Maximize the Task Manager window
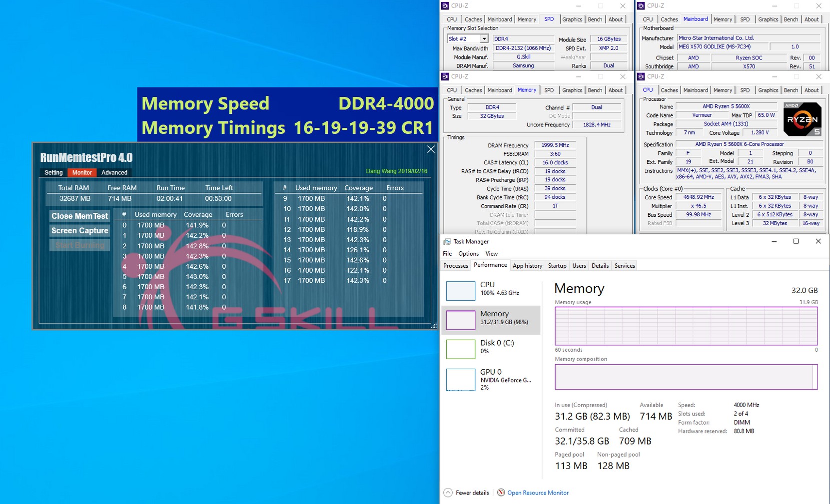Image resolution: width=830 pixels, height=504 pixels. click(x=796, y=242)
